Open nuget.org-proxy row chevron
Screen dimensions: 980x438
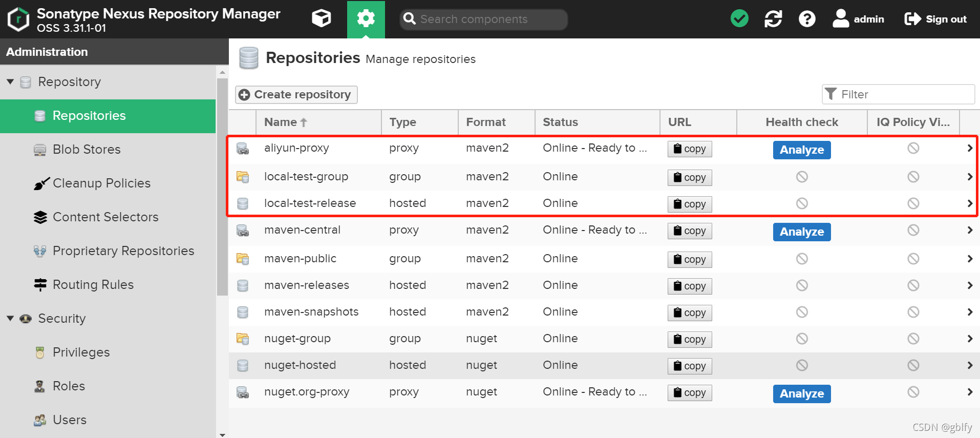(970, 392)
